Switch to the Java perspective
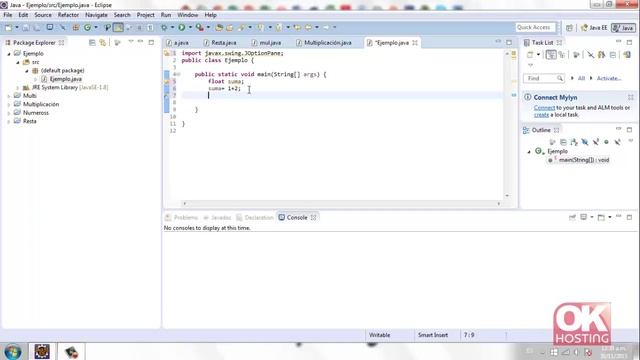This screenshot has height=360, width=640. click(x=623, y=28)
